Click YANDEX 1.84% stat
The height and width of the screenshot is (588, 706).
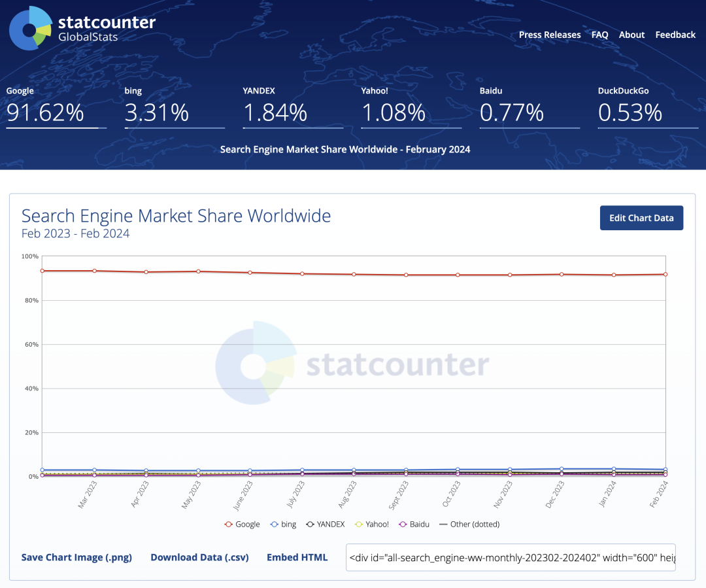293,107
